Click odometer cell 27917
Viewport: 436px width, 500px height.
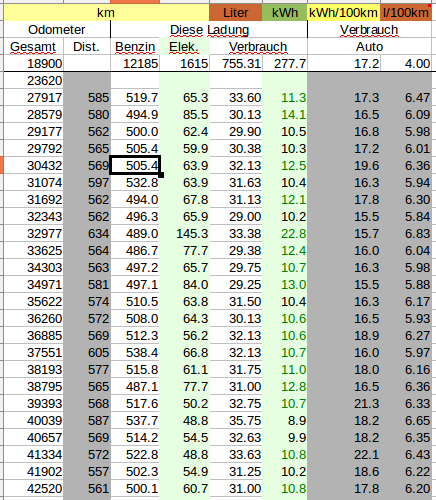coord(33,98)
